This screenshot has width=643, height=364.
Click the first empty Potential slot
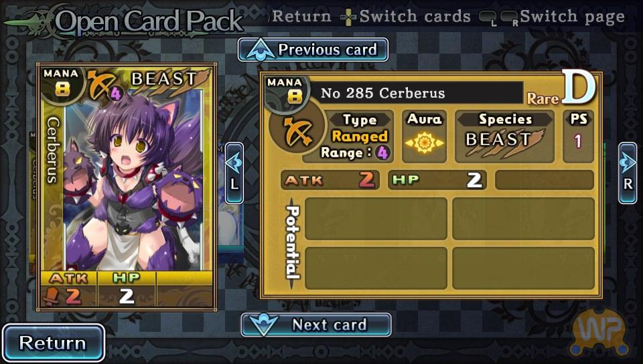pyautogui.click(x=376, y=218)
